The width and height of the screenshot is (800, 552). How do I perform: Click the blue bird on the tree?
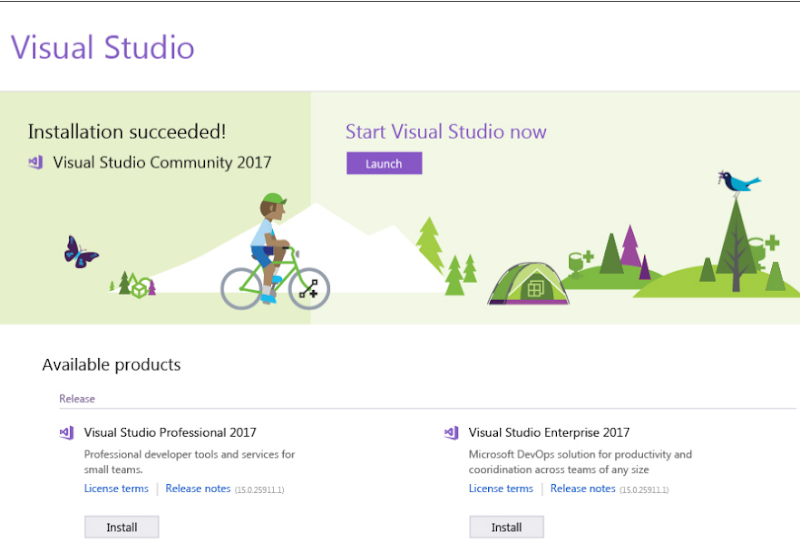pos(738,182)
